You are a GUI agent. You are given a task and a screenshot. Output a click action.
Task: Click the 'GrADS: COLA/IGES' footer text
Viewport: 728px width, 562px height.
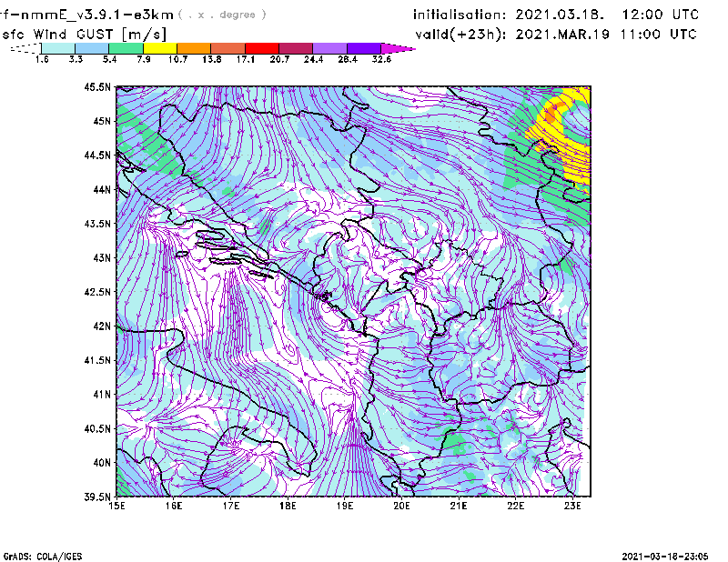43,557
